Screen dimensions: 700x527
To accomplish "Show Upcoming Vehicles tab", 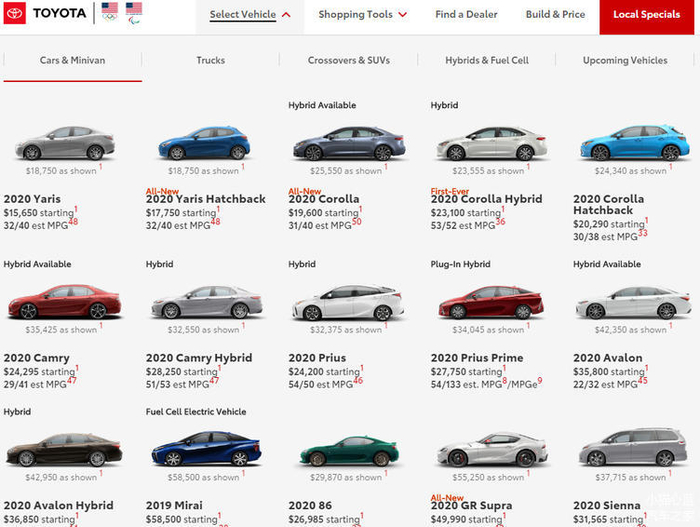I will 625,60.
